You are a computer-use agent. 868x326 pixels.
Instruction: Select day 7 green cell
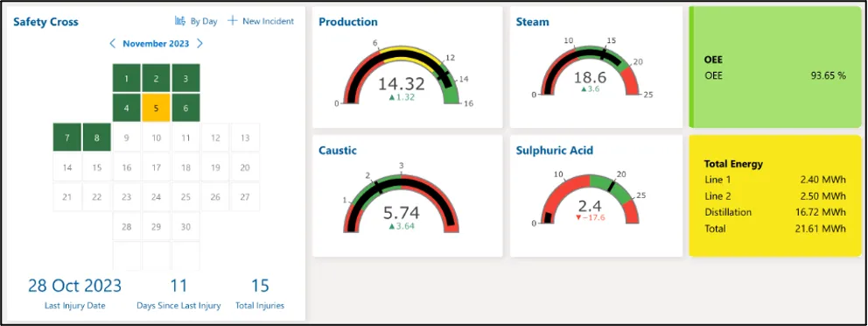click(x=67, y=138)
